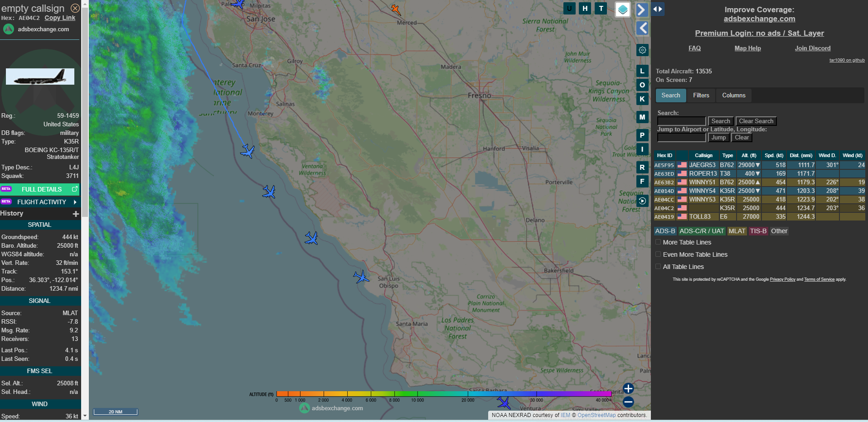Switch to the Filters tab
Viewport: 868px width, 422px height.
click(701, 95)
